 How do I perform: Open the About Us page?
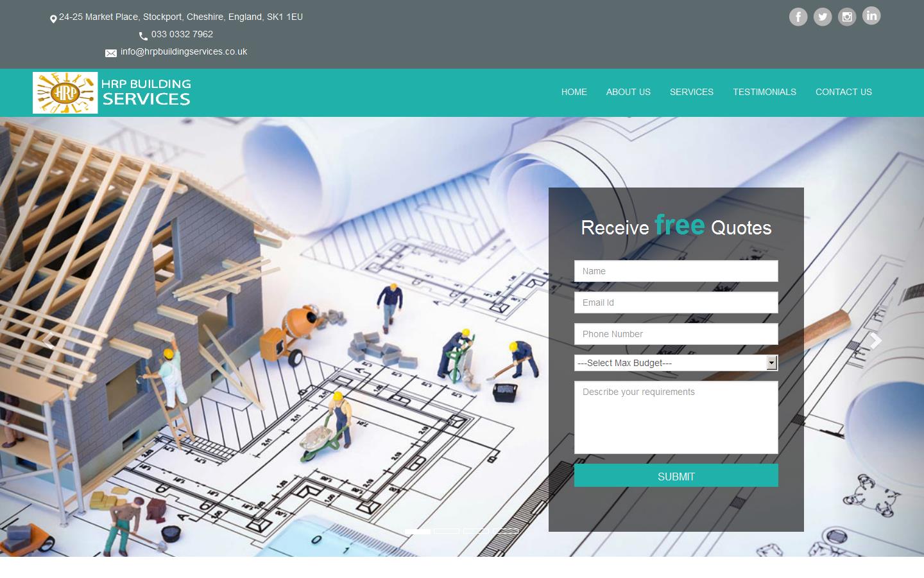point(628,92)
